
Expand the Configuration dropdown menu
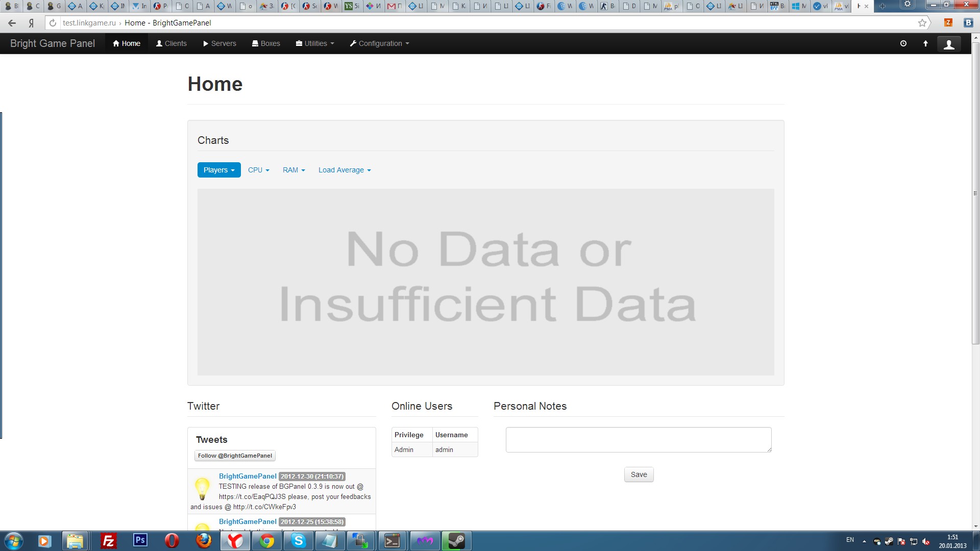380,44
